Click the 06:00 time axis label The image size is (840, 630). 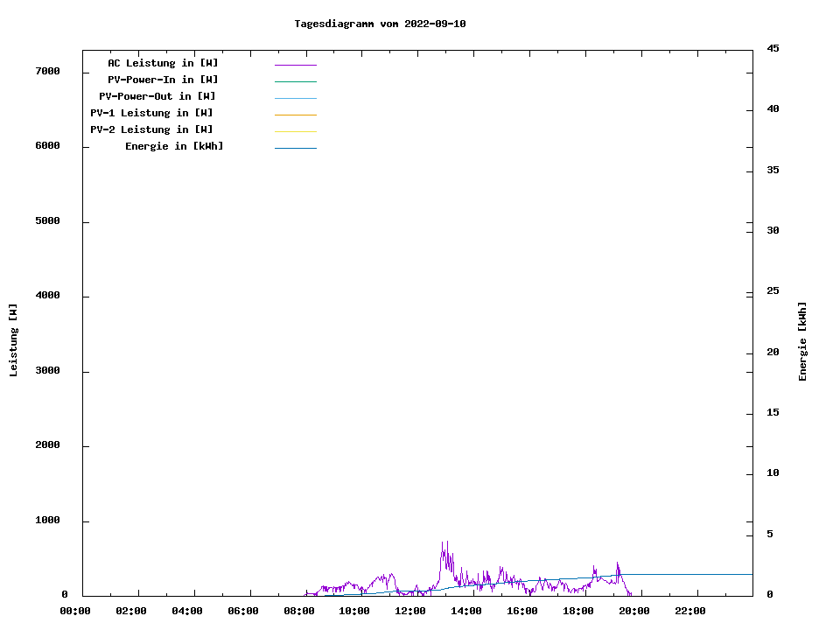[243, 611]
